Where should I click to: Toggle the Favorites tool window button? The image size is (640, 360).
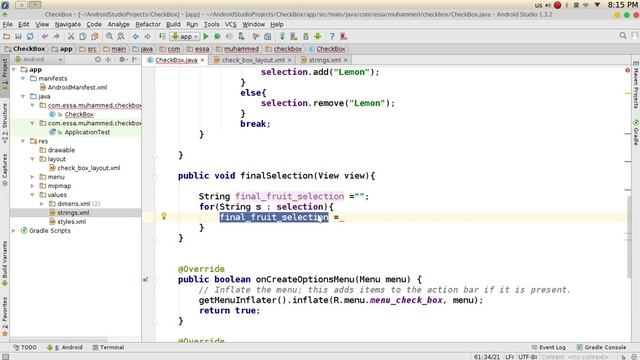[4, 317]
